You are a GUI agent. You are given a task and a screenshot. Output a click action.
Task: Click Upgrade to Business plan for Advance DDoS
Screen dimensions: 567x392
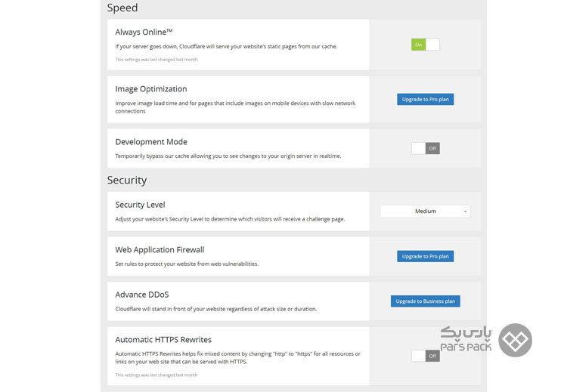point(425,301)
